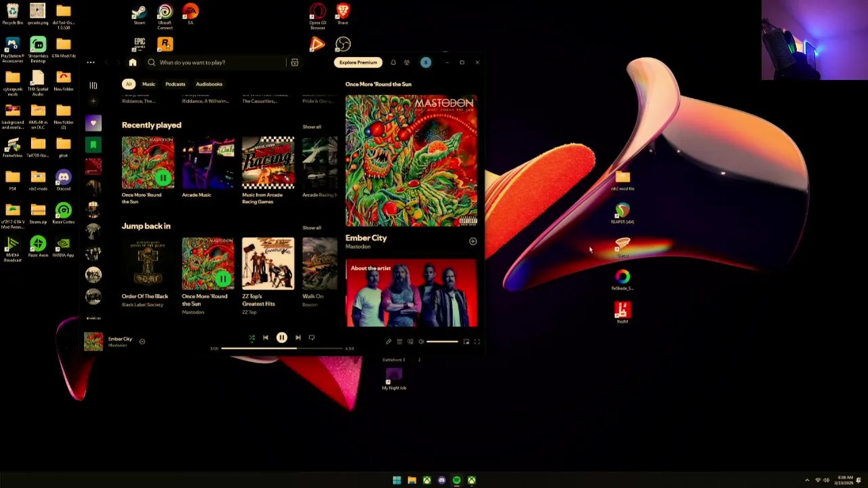868x488 pixels.
Task: Select Discord desktop shortcut
Action: pos(64,181)
